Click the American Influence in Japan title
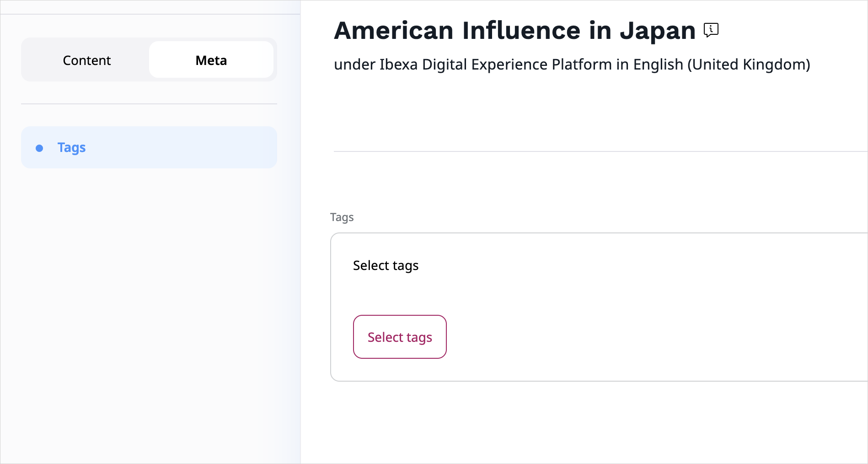 pyautogui.click(x=514, y=31)
